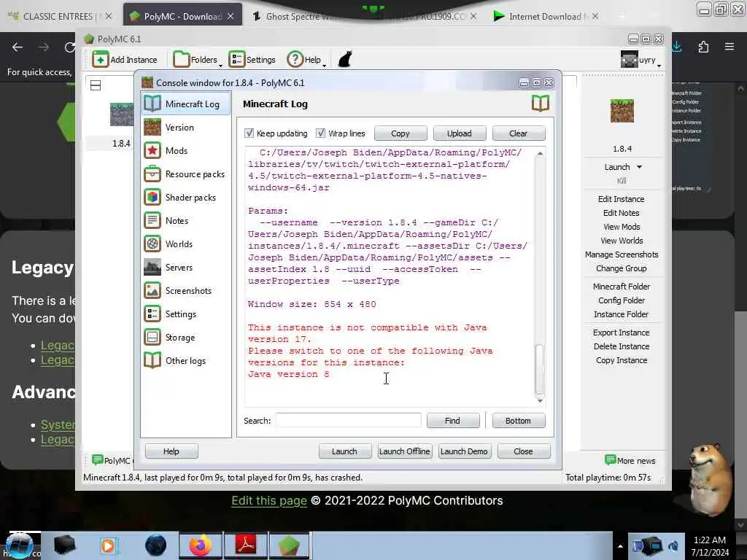
Task: Open the Instance Folder
Action: (622, 314)
